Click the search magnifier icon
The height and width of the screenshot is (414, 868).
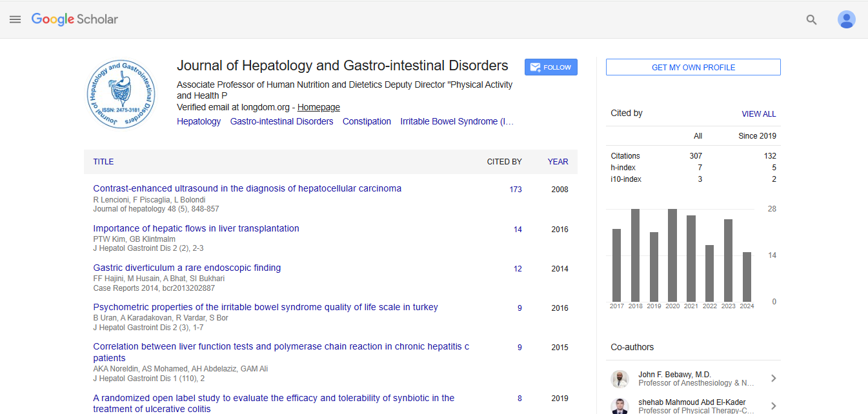click(812, 20)
